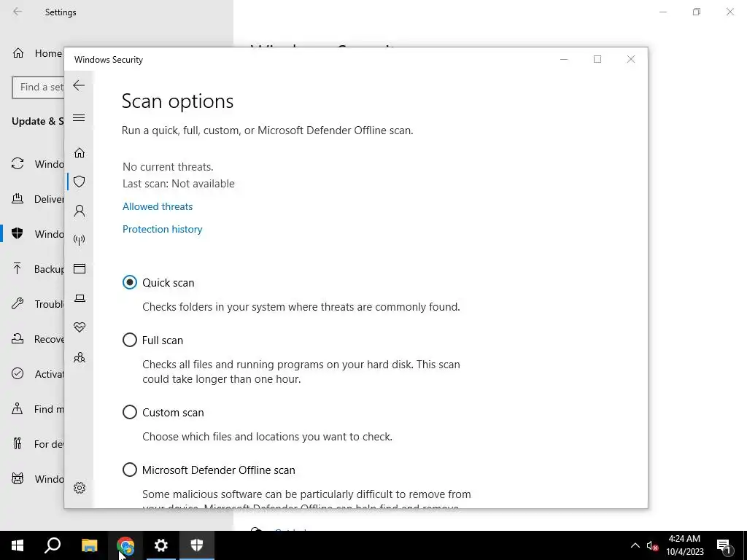Viewport: 747px width, 560px height.
Task: Minimize the Settings window
Action: [x=663, y=12]
